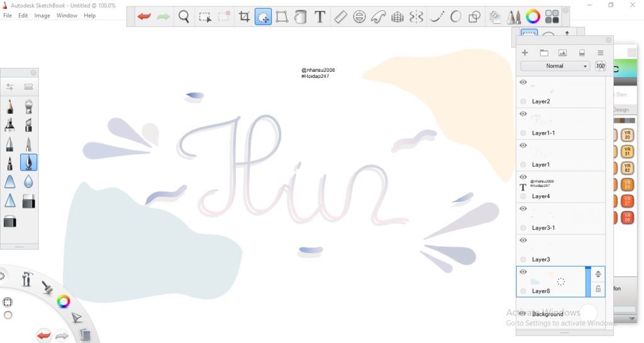The image size is (644, 343).
Task: Toggle Background layer visibility eye
Action: [x=522, y=313]
